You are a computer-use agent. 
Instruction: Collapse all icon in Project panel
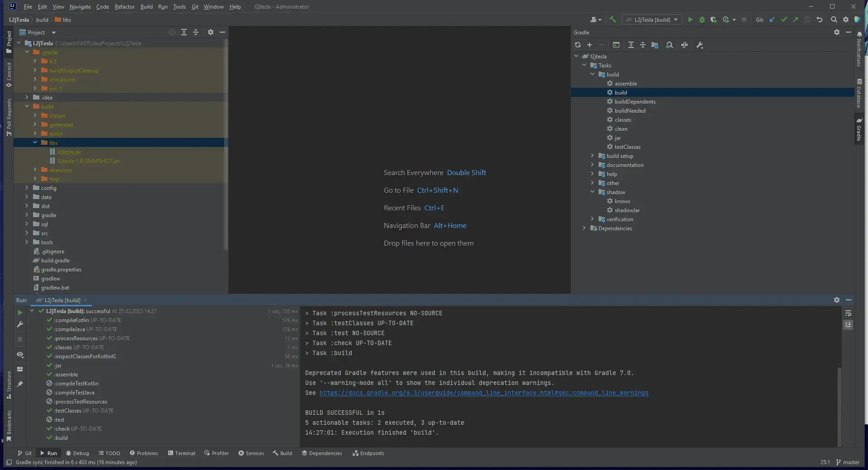pos(196,32)
